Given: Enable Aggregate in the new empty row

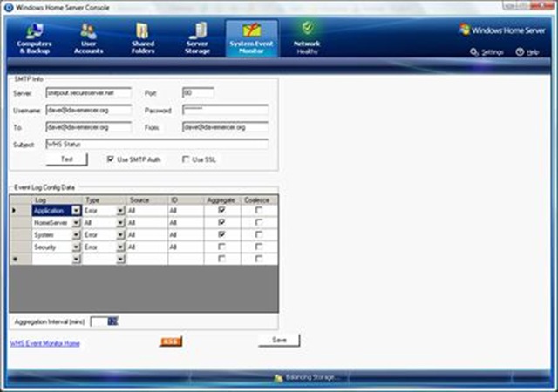Looking at the screenshot, I should point(221,259).
